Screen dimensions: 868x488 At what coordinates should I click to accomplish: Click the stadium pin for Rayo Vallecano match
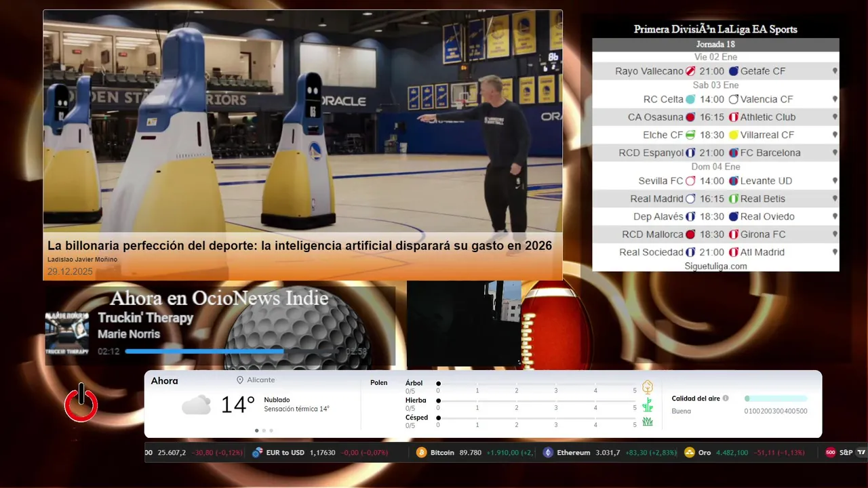click(x=835, y=71)
